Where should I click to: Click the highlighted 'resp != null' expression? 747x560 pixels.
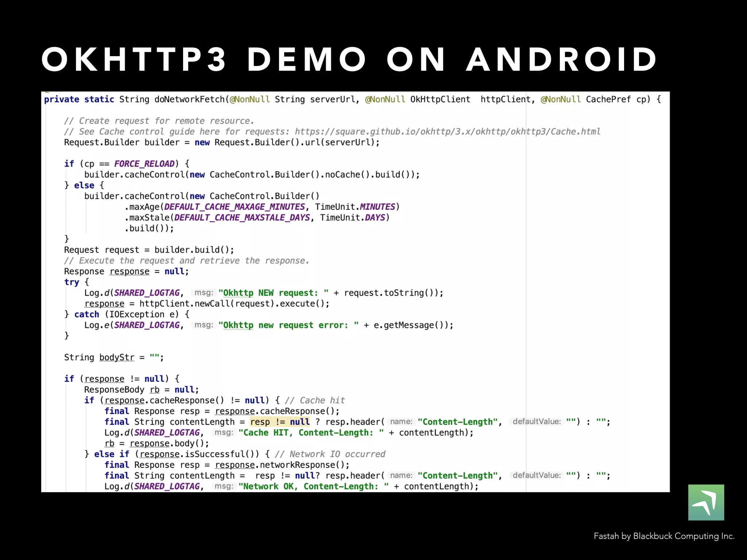coord(280,422)
